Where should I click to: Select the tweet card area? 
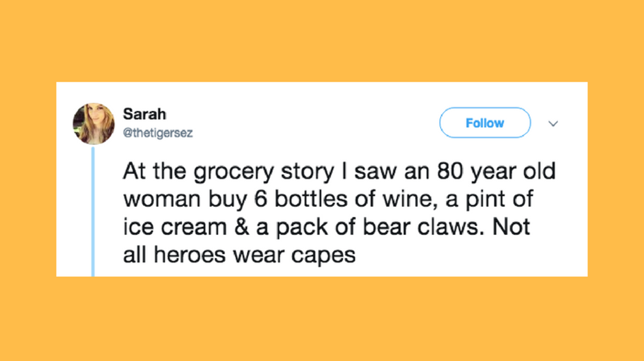click(322, 179)
